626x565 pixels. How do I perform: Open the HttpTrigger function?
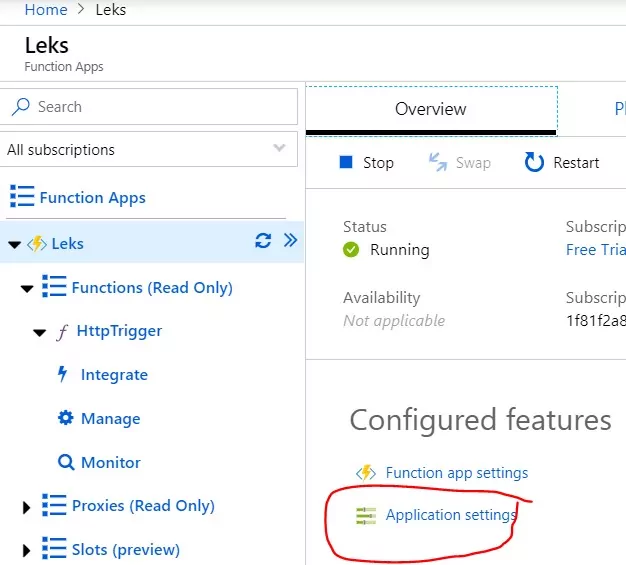[119, 331]
